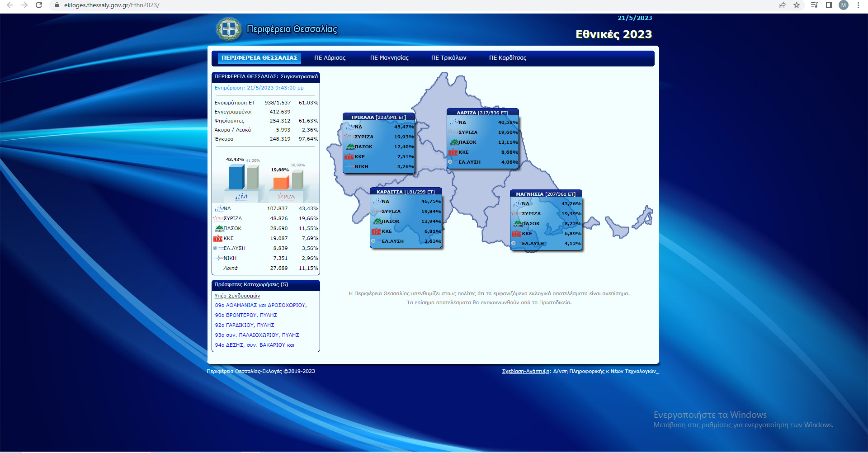This screenshot has width=868, height=453.
Task: Open the Chrome three-dot menu
Action: click(x=858, y=5)
